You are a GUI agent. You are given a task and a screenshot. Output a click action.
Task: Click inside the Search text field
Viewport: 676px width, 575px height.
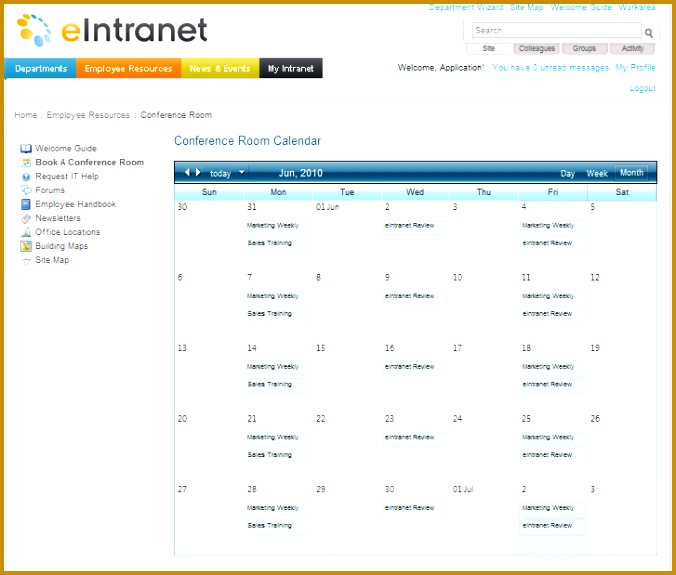click(x=555, y=31)
